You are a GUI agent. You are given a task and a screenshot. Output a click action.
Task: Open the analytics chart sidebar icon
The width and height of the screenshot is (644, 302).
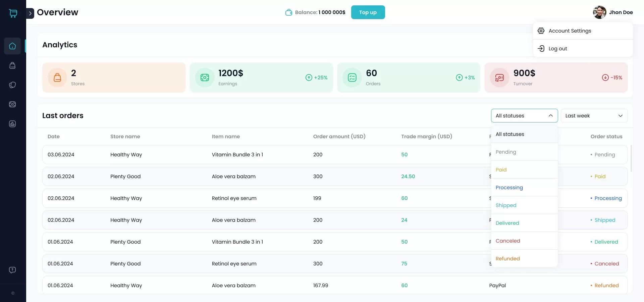click(x=12, y=124)
